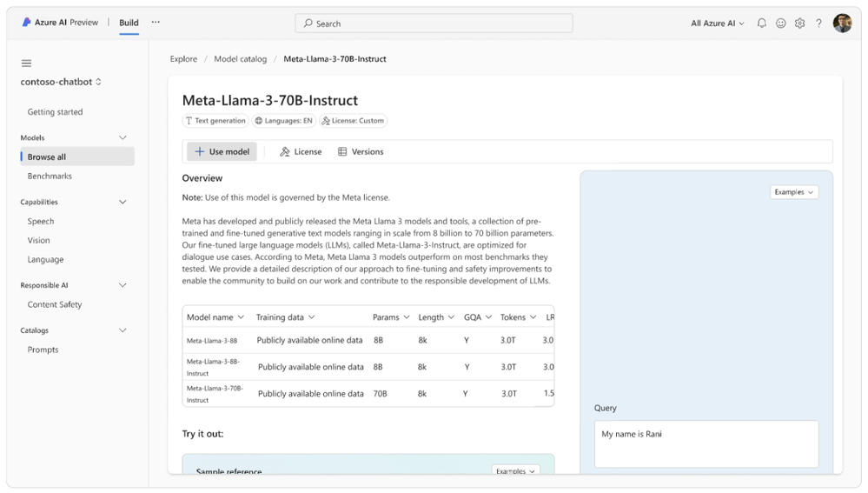This screenshot has height=493, width=868.
Task: Click the License button
Action: [x=301, y=152]
